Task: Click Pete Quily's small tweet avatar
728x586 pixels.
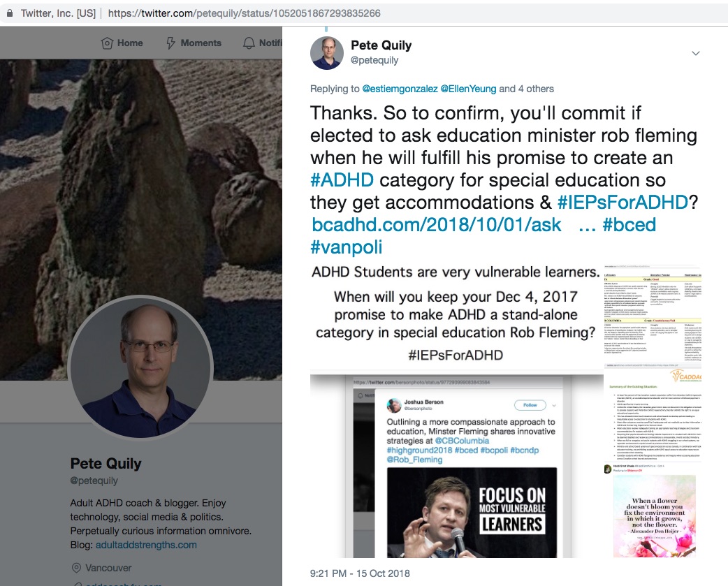Action: [327, 52]
